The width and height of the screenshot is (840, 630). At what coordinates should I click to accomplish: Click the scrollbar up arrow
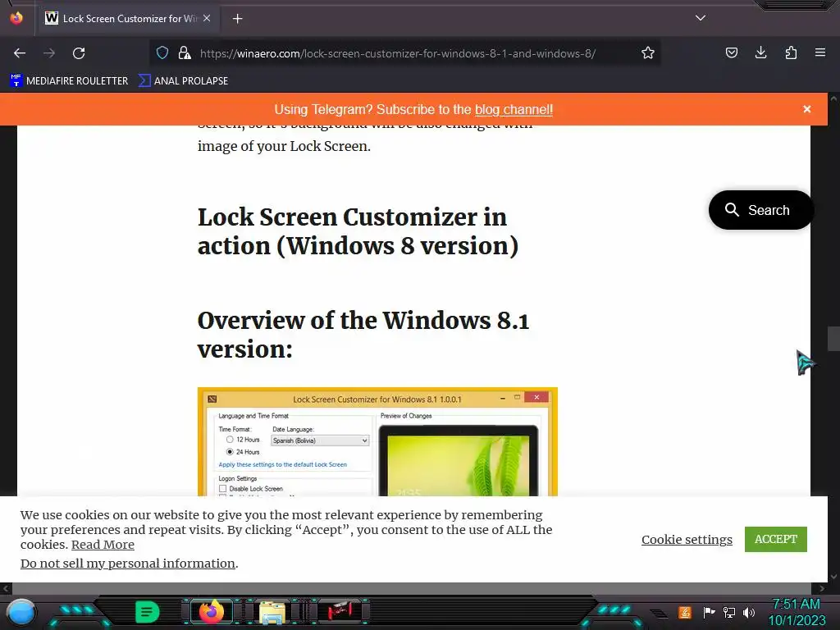(833, 98)
